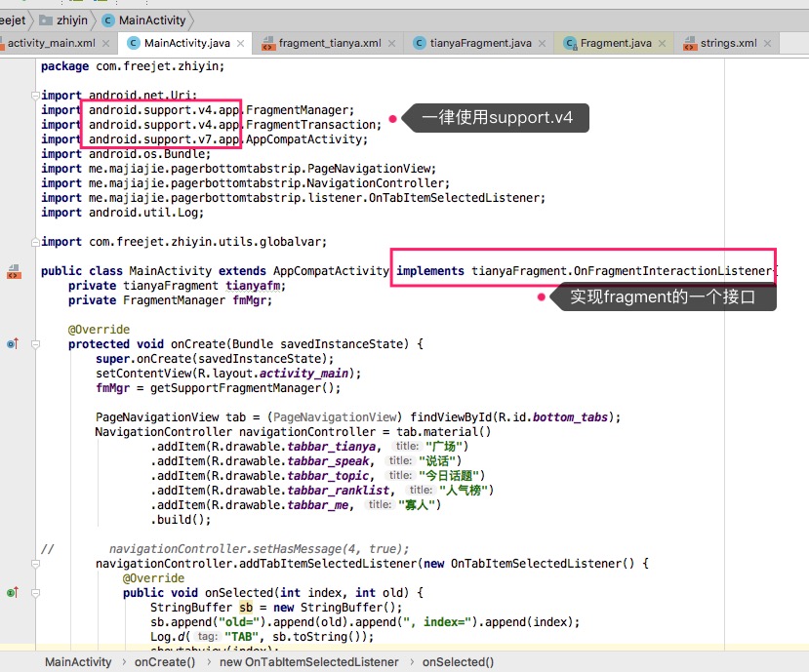Click related XML file gutter icon beside class declaration

14,271
